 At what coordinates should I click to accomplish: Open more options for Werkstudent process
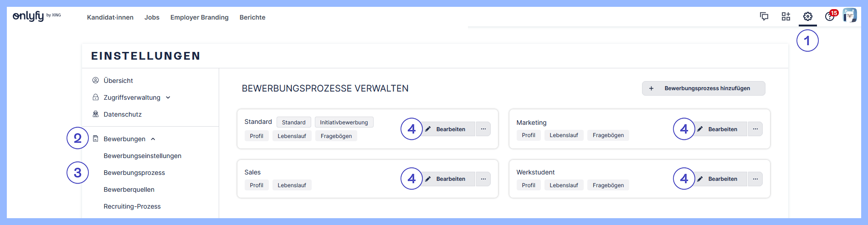pyautogui.click(x=755, y=179)
